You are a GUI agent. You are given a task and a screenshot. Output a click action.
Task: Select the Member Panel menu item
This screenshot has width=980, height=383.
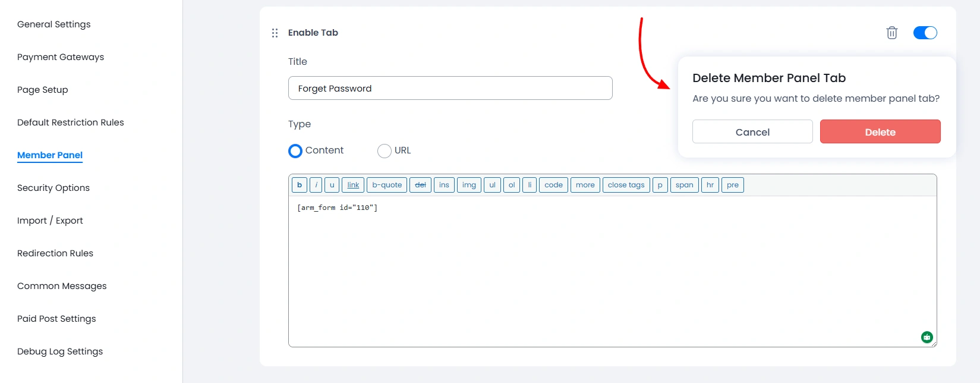tap(50, 155)
